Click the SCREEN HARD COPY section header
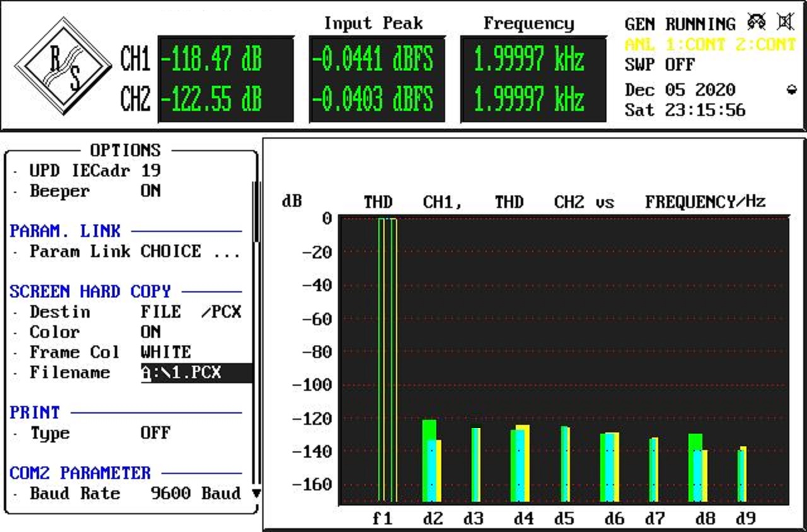This screenshot has height=532, width=807. (x=90, y=292)
